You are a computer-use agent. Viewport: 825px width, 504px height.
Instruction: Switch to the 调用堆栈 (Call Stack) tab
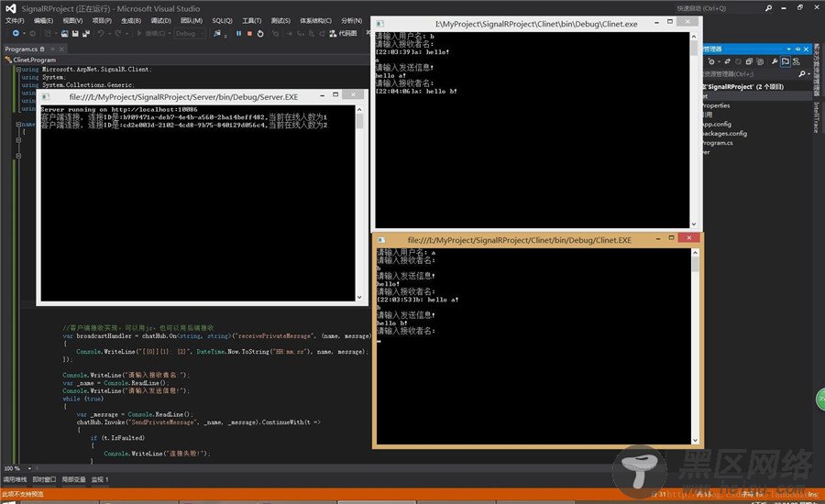pos(15,479)
